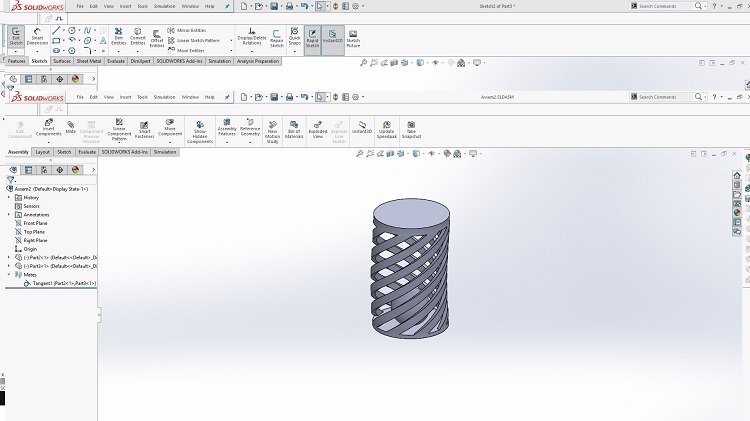
Task: Click Sketch Picture in Part3 ribbon
Action: 353,38
